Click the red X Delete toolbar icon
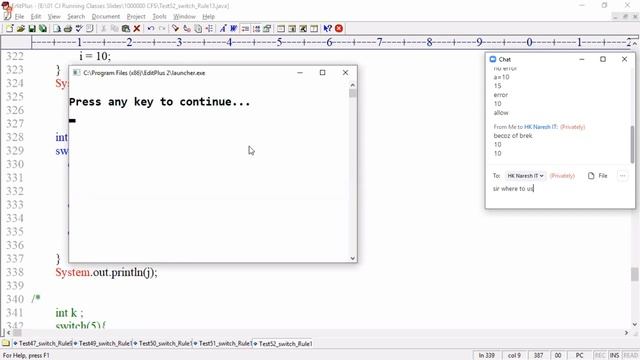Image resolution: width=640 pixels, height=360 pixels. (137, 29)
